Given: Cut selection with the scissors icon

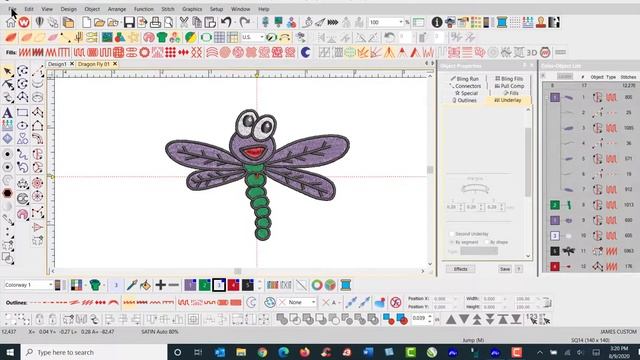Looking at the screenshot, I should (184, 22).
